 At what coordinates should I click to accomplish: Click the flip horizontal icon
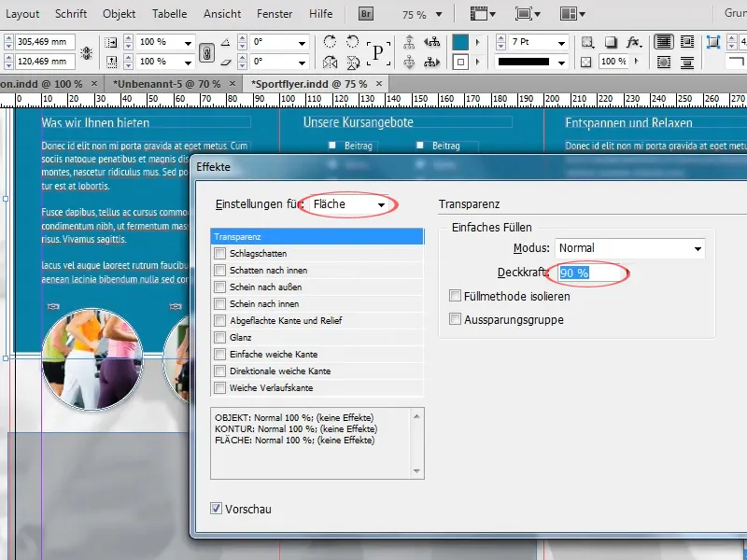tap(330, 62)
